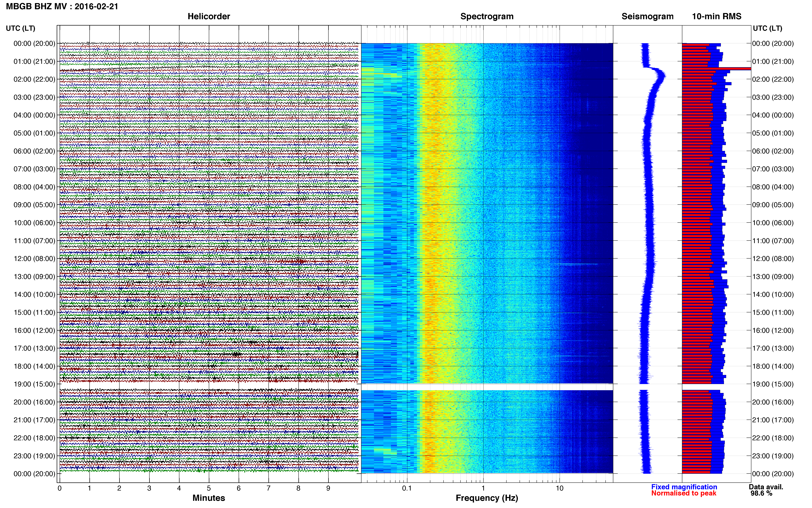
Task: Click left-axis time label '06:00 (02:00)'
Action: pos(34,151)
